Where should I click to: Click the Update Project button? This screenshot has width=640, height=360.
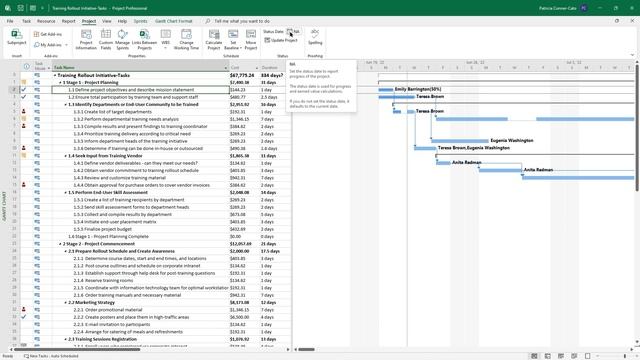tap(281, 40)
